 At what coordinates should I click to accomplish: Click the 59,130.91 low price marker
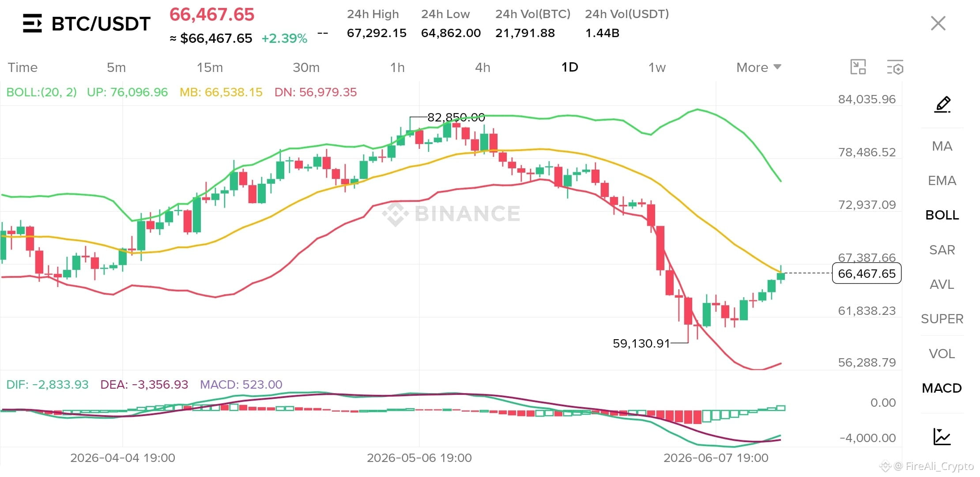tap(641, 344)
